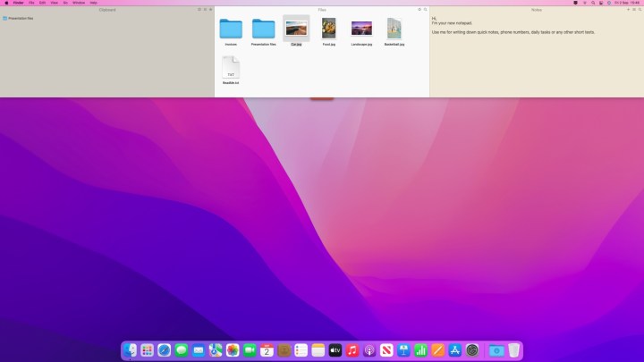Launch Pages from the Dock
The image size is (644, 362).
click(x=437, y=350)
